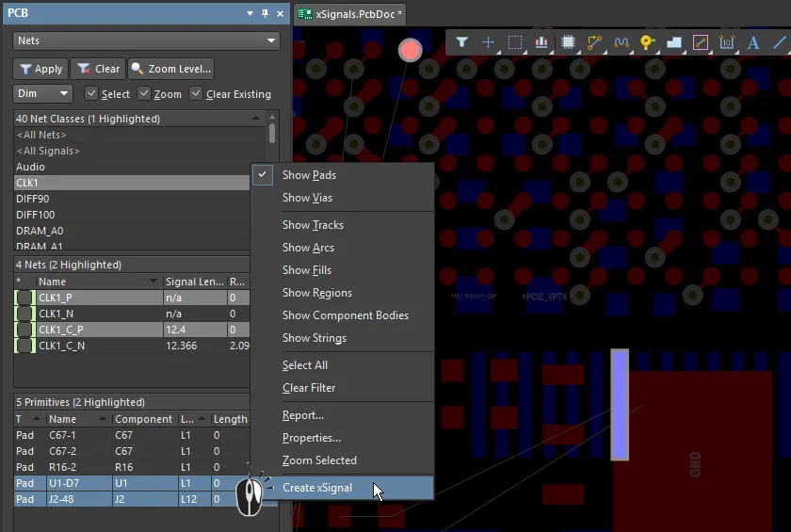Click the CLK1_P net color swatch

[x=24, y=298]
